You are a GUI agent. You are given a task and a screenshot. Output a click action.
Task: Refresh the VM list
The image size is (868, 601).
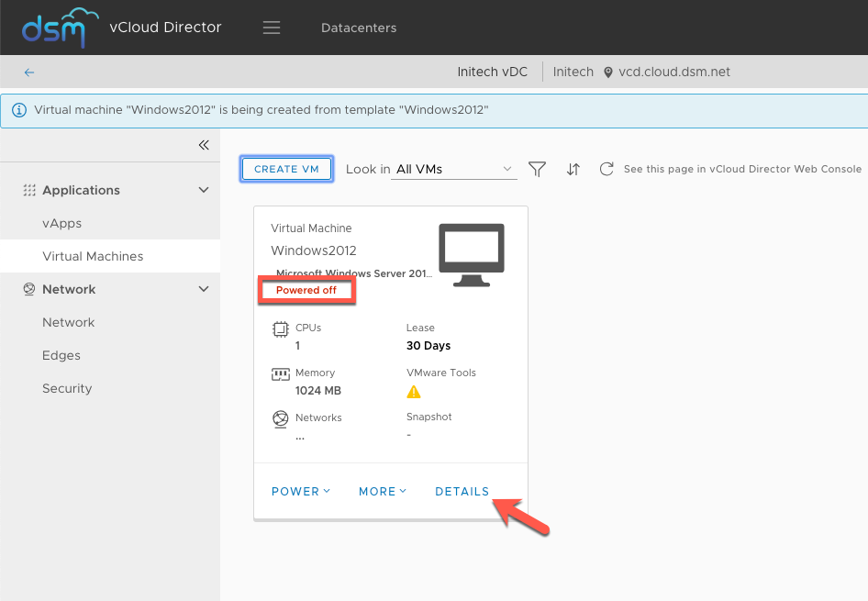coord(606,169)
